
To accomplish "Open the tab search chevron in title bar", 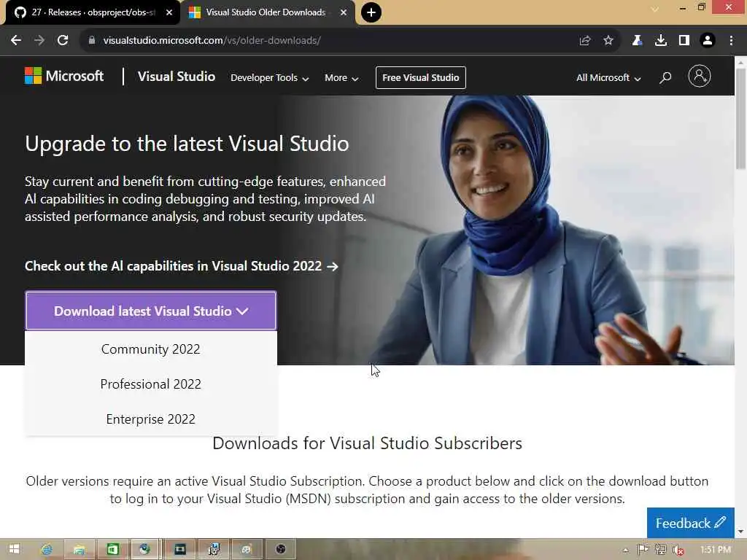I will (655, 9).
